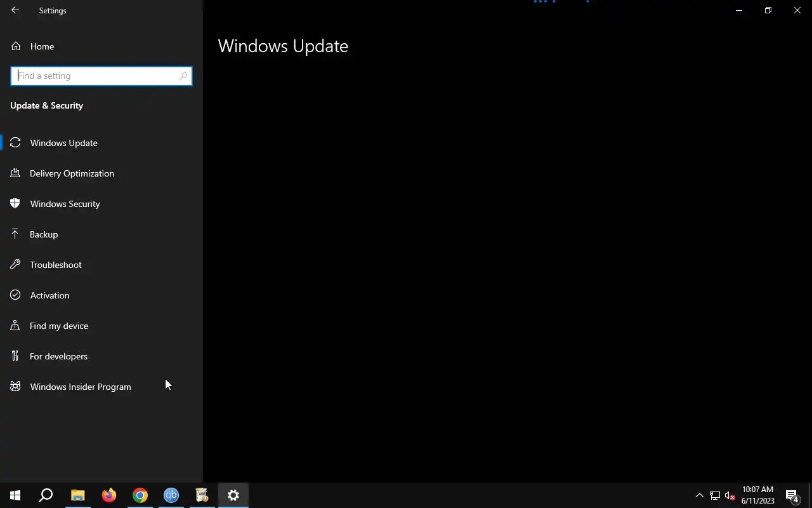The height and width of the screenshot is (508, 812).
Task: Open Windows Insider Program settings
Action: (101, 387)
